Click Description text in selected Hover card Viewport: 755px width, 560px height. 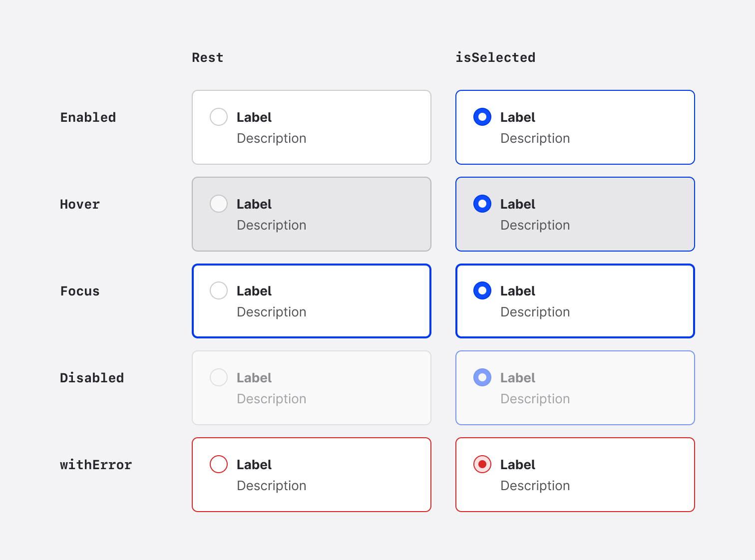click(x=535, y=225)
